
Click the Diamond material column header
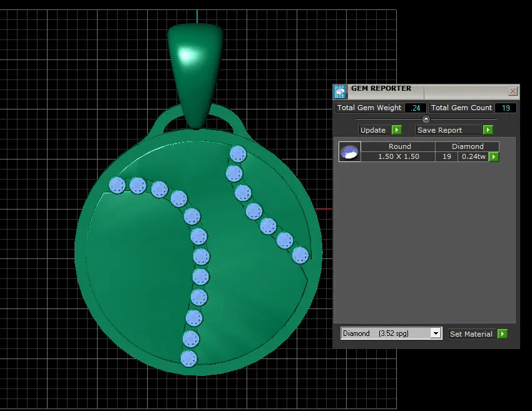click(468, 146)
